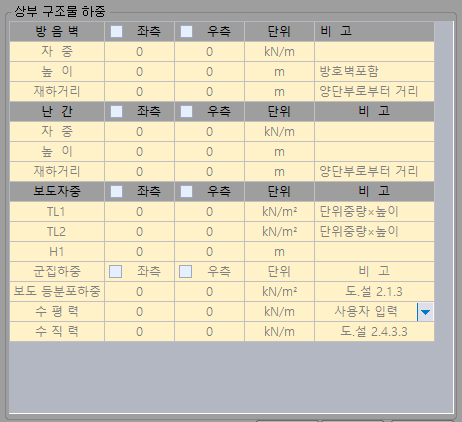This screenshot has height=422, width=462.
Task: Click 방음벽 높이 좌측 value cell
Action: click(x=139, y=72)
